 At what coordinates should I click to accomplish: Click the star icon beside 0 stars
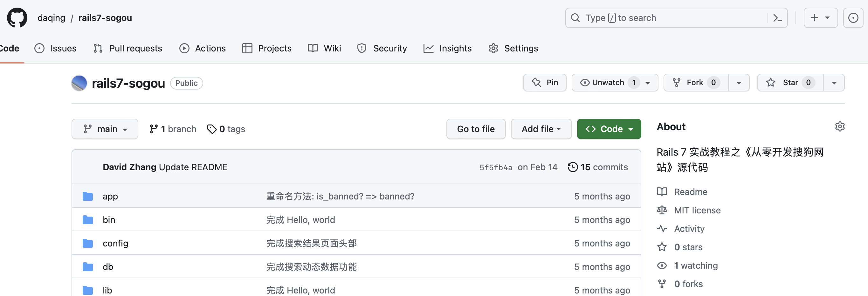pos(662,247)
